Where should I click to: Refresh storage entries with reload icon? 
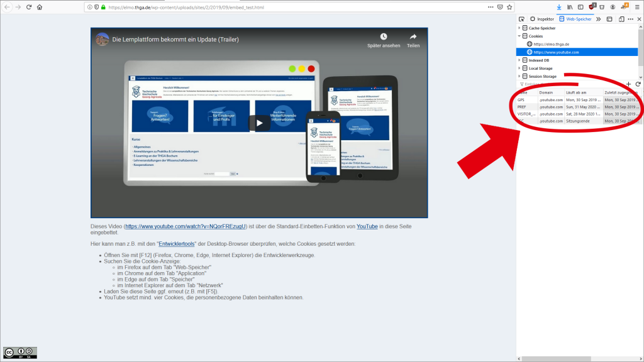(x=638, y=84)
